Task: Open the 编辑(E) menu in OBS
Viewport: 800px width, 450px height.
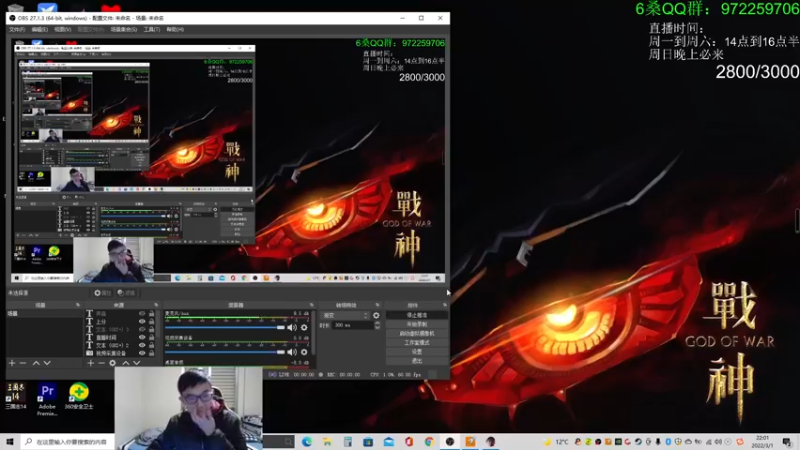Action: pyautogui.click(x=39, y=30)
